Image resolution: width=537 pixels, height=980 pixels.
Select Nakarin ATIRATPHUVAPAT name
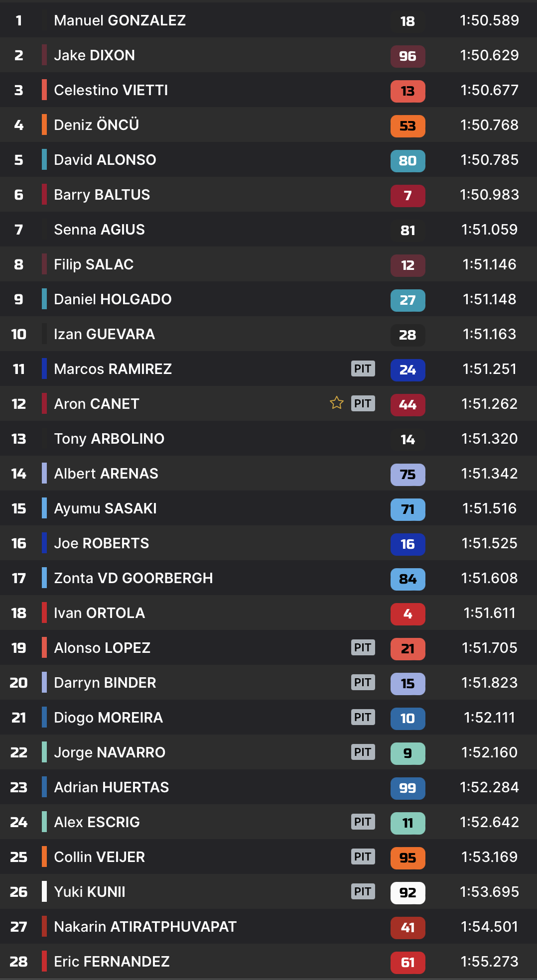click(x=145, y=927)
